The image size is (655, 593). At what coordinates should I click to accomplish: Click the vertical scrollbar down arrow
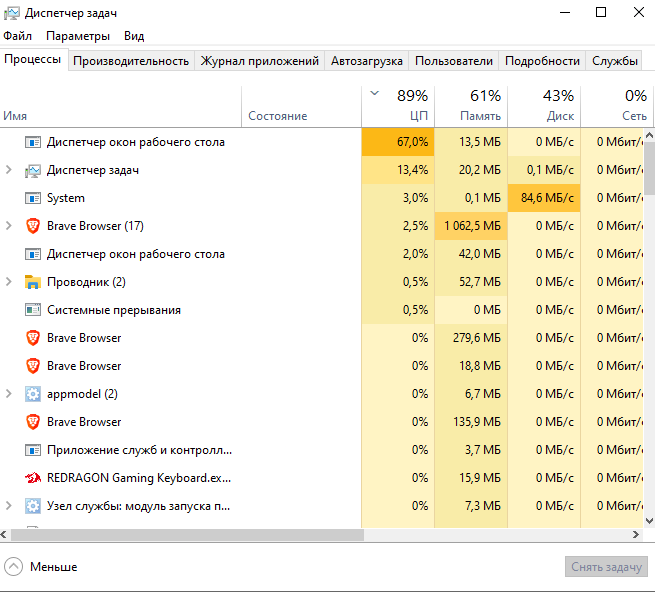pyautogui.click(x=649, y=521)
